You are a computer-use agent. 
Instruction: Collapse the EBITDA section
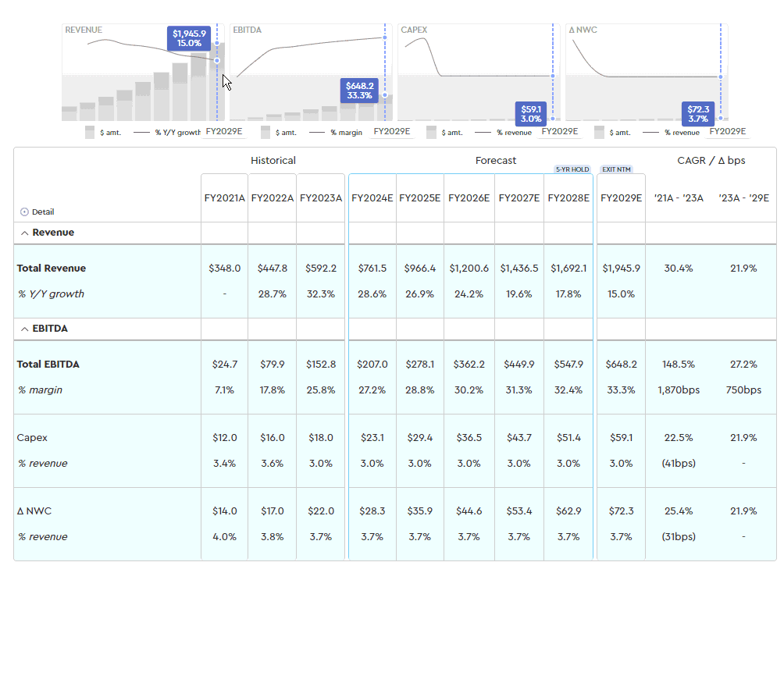tap(24, 329)
